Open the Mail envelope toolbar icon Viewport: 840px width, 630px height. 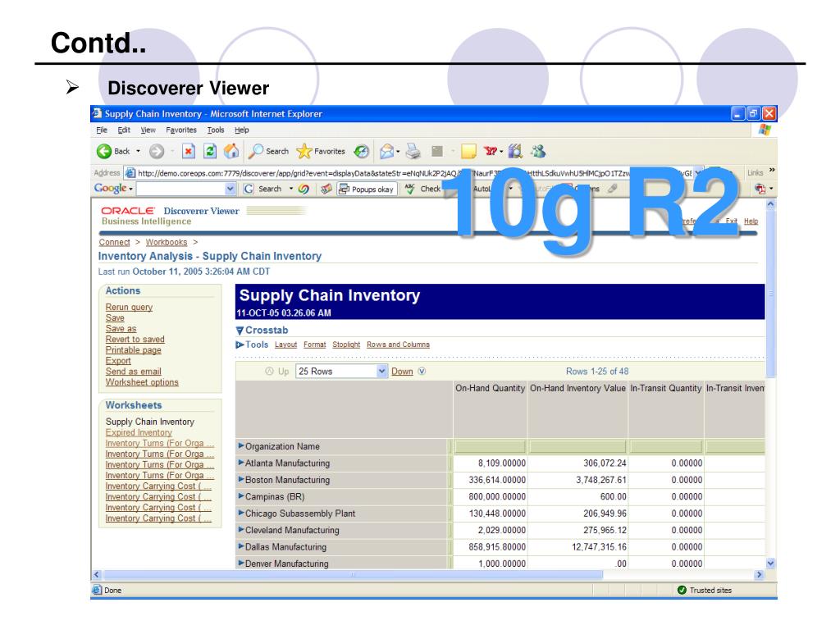(387, 152)
